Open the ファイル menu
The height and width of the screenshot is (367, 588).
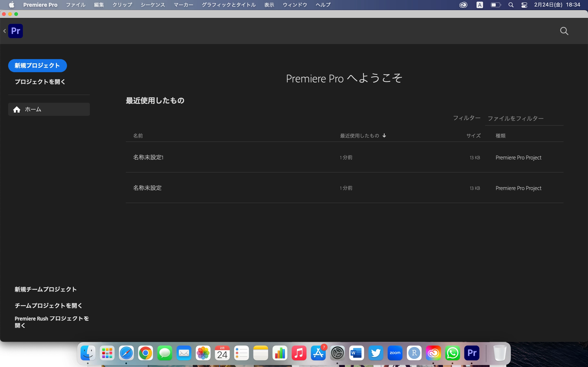click(x=76, y=5)
